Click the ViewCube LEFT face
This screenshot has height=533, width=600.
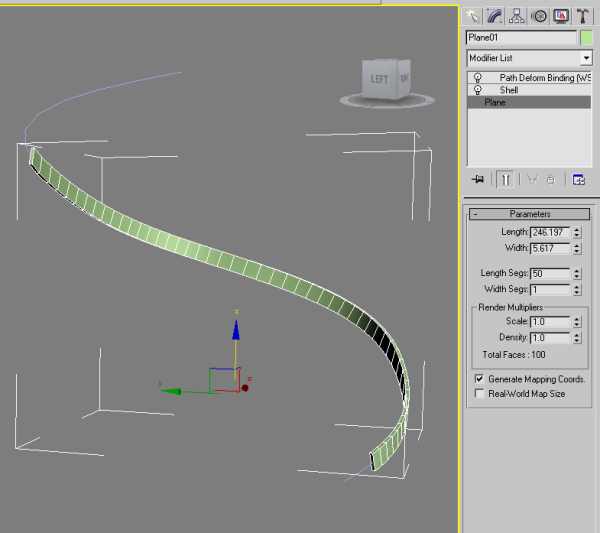click(x=380, y=79)
